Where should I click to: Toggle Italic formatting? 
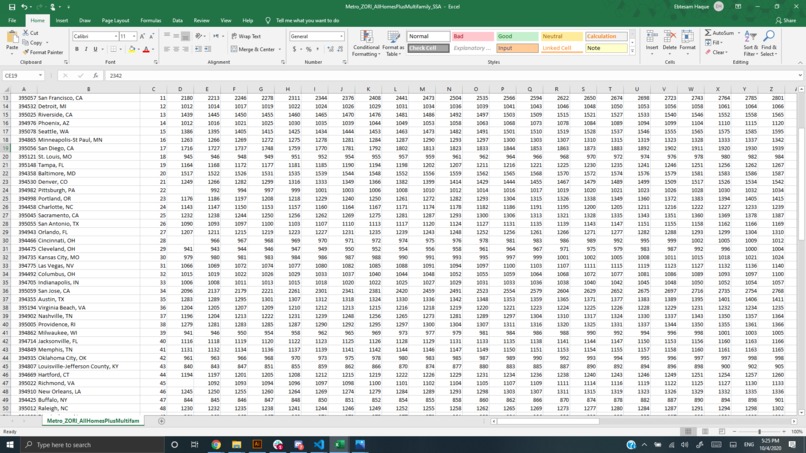86,49
